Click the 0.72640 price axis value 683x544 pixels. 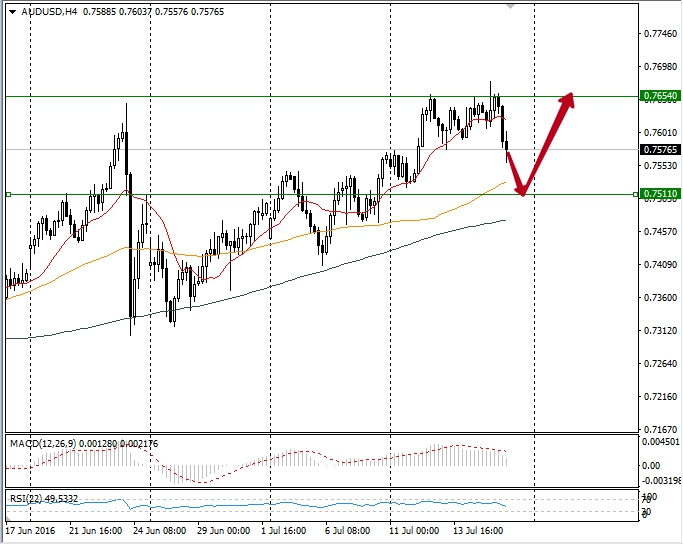pos(661,363)
